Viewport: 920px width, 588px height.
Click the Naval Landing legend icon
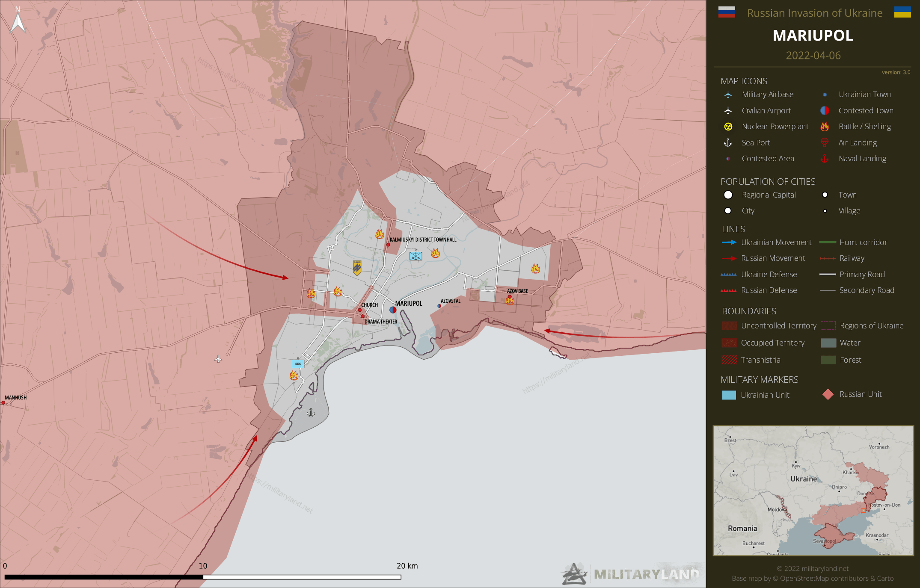click(x=825, y=159)
